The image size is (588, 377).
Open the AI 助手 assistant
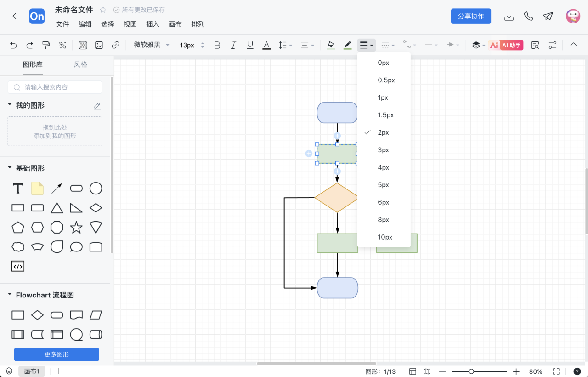click(506, 45)
